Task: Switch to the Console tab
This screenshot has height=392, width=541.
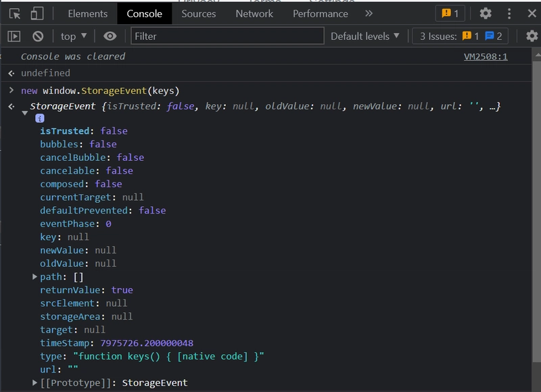Action: tap(144, 14)
